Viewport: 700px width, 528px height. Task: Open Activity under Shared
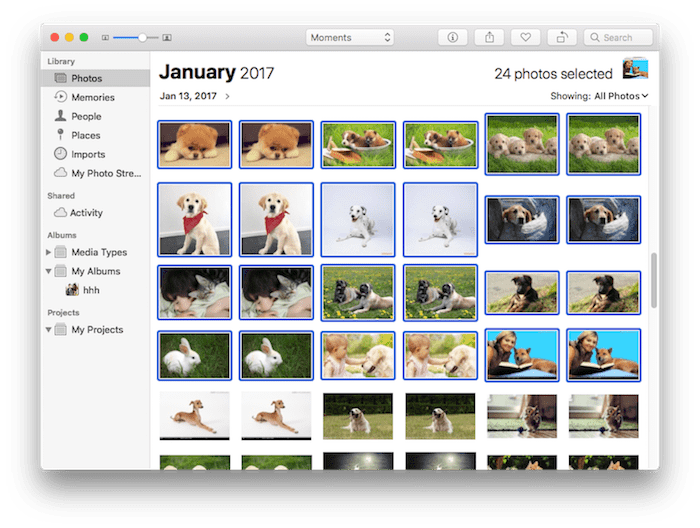point(86,212)
